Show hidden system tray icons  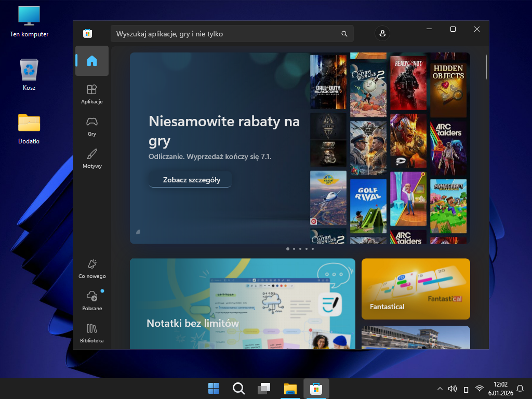coord(440,389)
